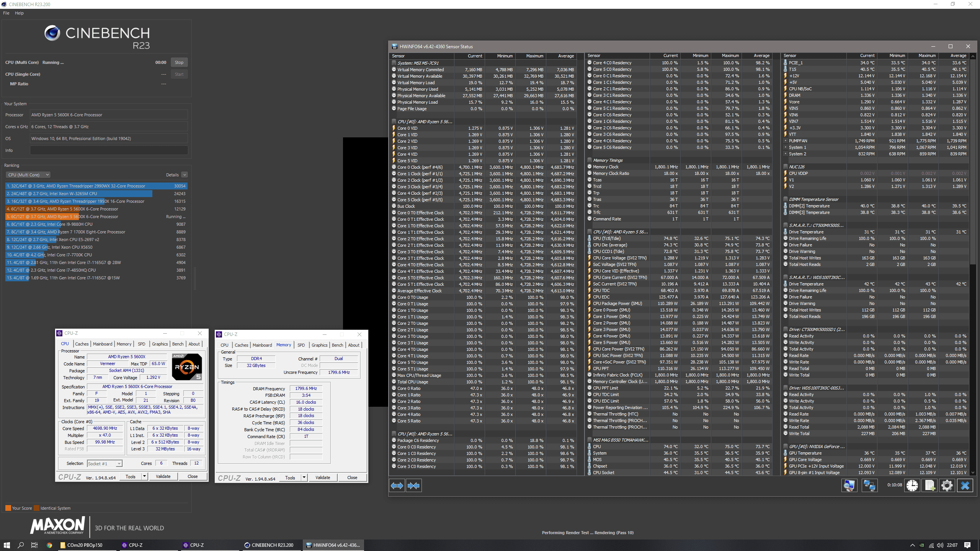Launch Chrome from the taskbar
The height and width of the screenshot is (551, 980).
click(x=49, y=545)
